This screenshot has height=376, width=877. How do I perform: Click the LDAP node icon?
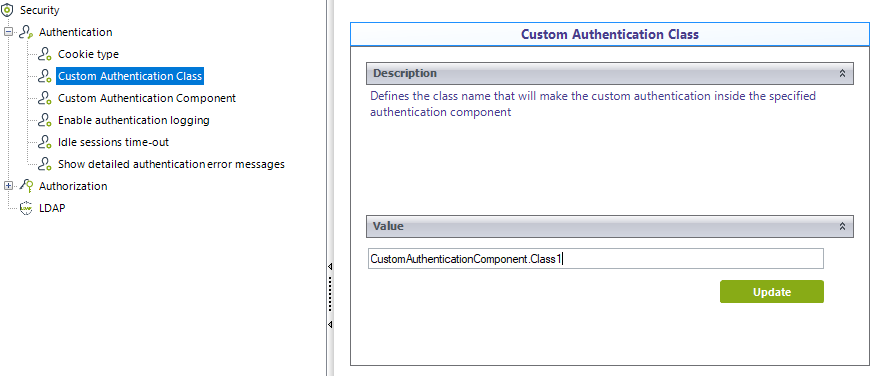coord(26,208)
